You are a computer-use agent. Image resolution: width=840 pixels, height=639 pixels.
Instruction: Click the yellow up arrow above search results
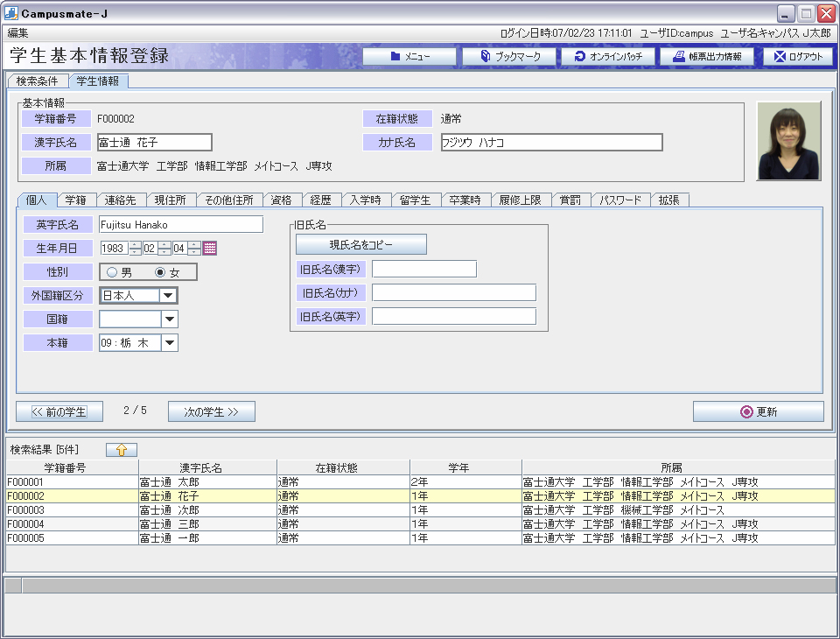pyautogui.click(x=122, y=449)
